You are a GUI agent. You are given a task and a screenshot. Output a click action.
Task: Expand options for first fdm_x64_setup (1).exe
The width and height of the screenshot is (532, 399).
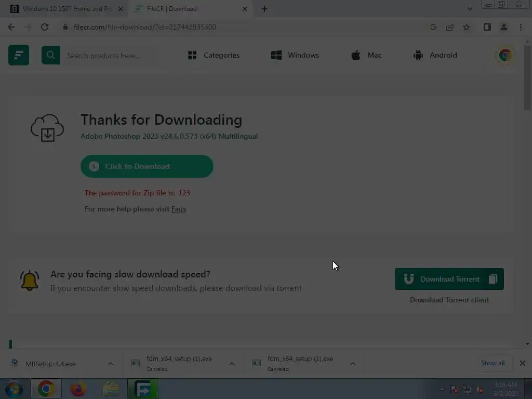(x=232, y=364)
